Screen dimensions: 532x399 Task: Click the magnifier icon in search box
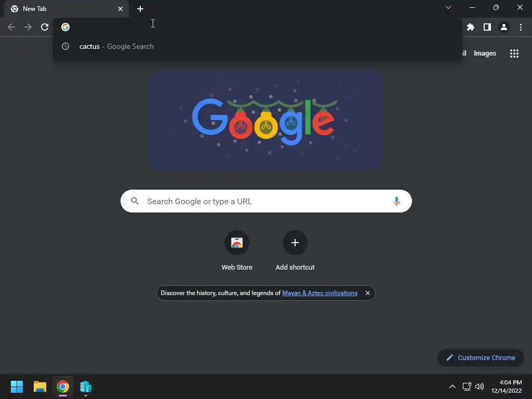(x=135, y=201)
